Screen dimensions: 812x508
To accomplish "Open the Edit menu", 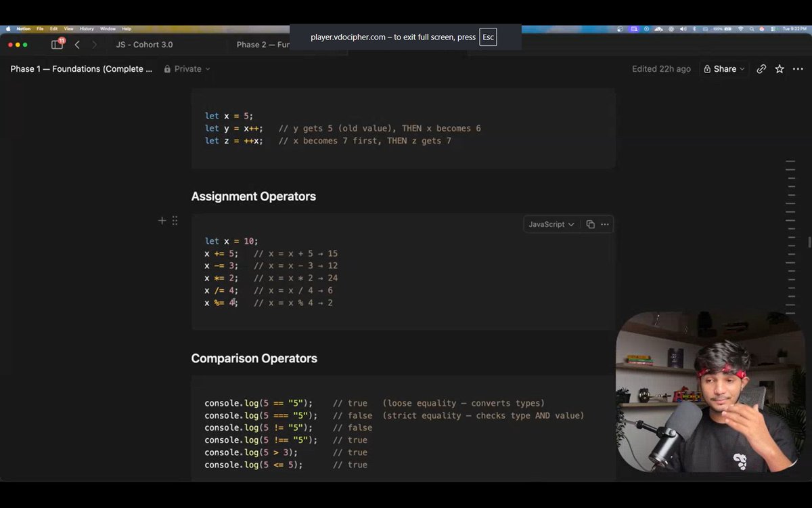I will point(53,29).
